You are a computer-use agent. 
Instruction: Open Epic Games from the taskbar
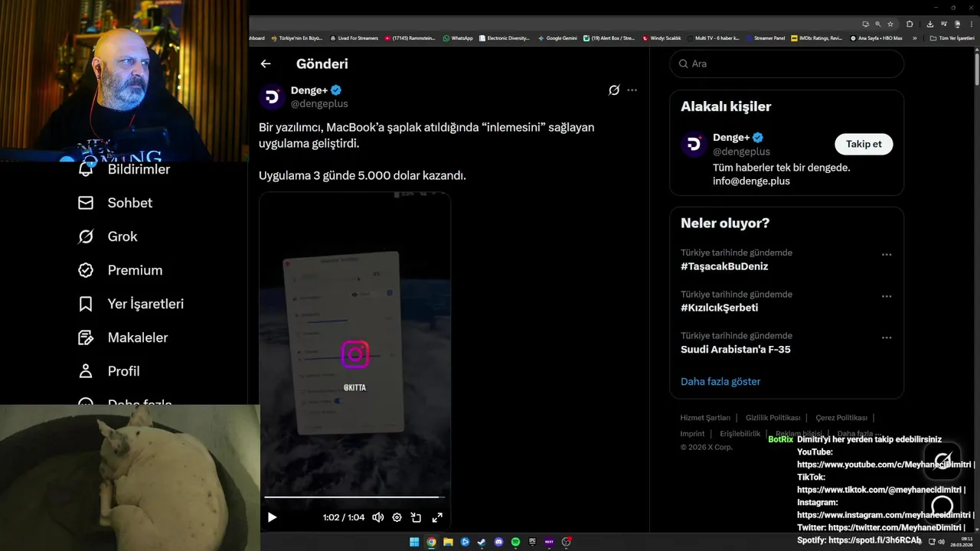(x=532, y=542)
